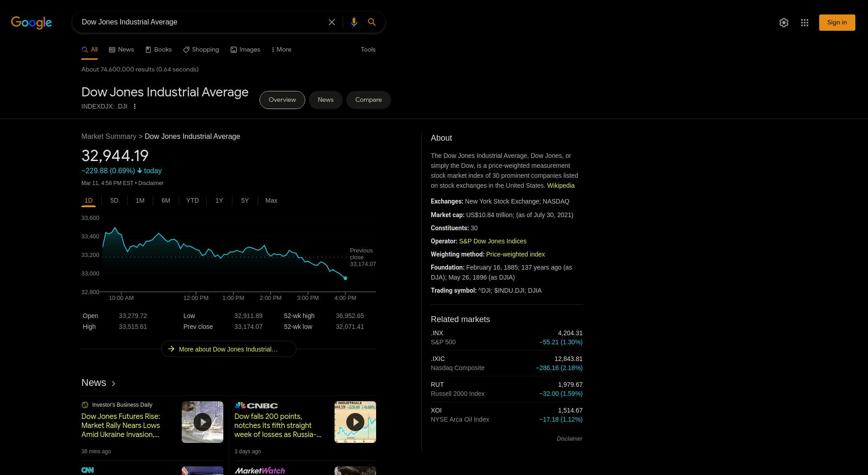This screenshot has width=868, height=475.
Task: Open the S&P 500 related market row
Action: (506, 337)
